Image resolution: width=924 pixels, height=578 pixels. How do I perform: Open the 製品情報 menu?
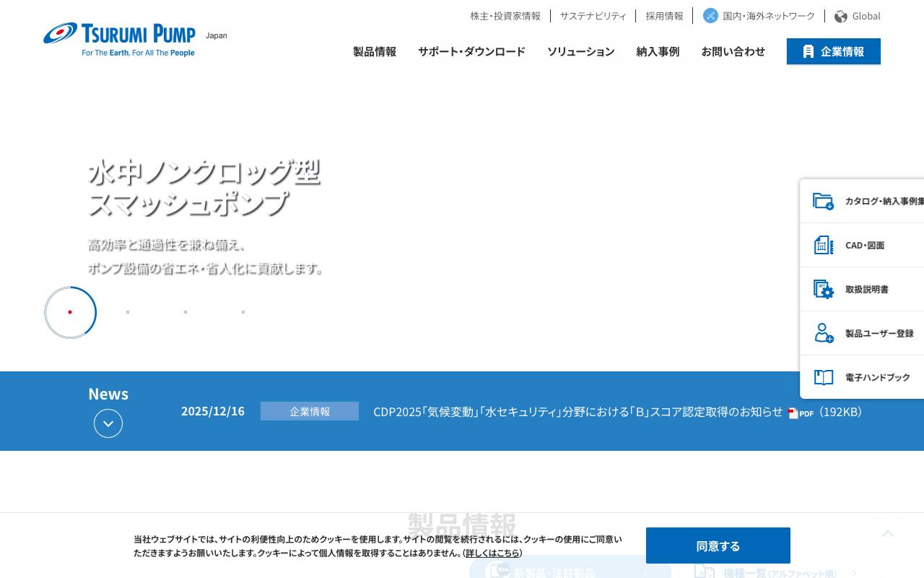tap(374, 51)
